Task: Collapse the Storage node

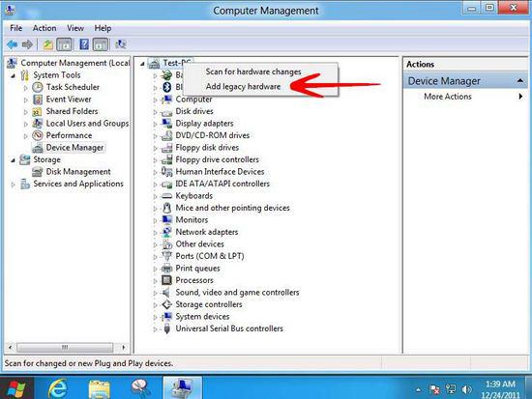Action: pyautogui.click(x=13, y=160)
